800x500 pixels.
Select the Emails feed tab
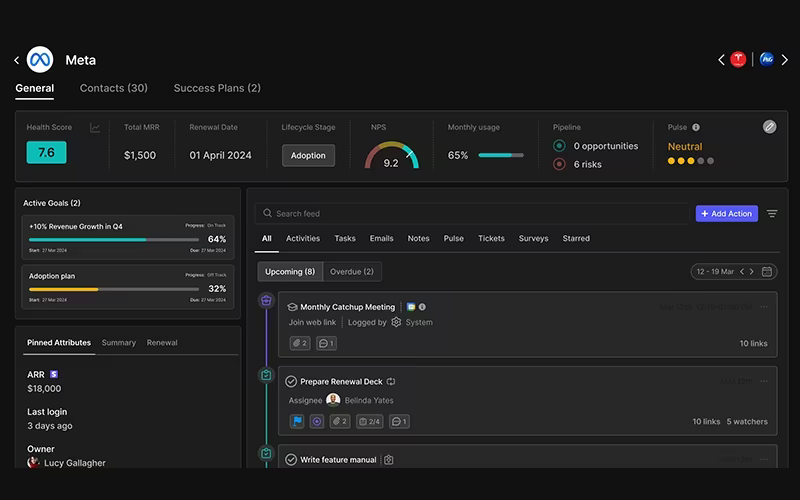pos(382,238)
